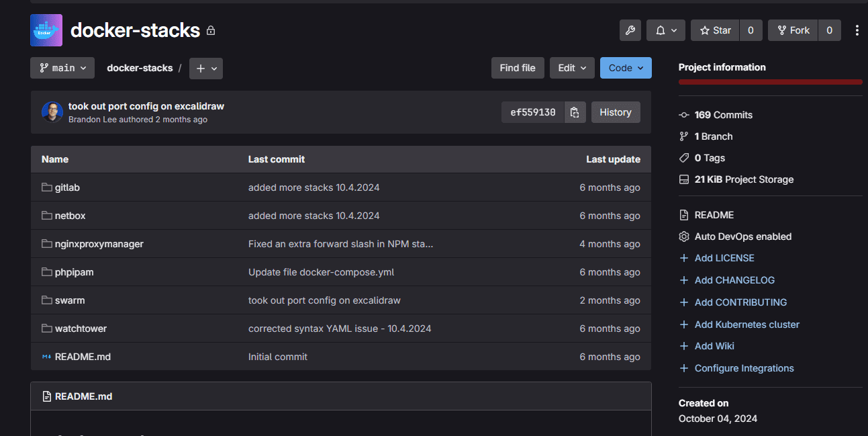
Task: Click the 169 Commits link
Action: tap(723, 115)
